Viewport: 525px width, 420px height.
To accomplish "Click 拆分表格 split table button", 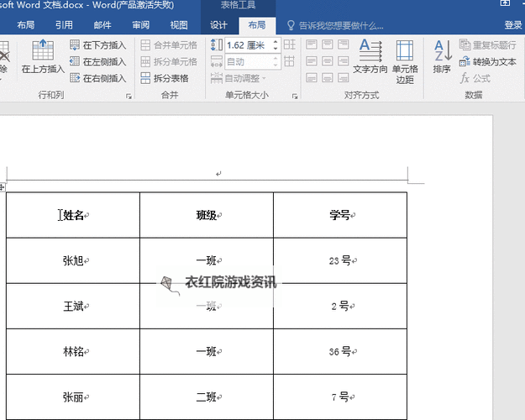I will 165,78.
